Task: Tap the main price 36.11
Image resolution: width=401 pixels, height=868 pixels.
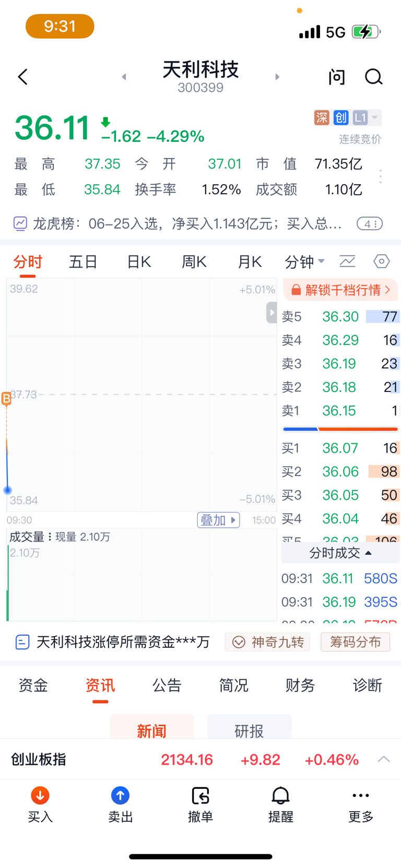Action: [x=52, y=127]
